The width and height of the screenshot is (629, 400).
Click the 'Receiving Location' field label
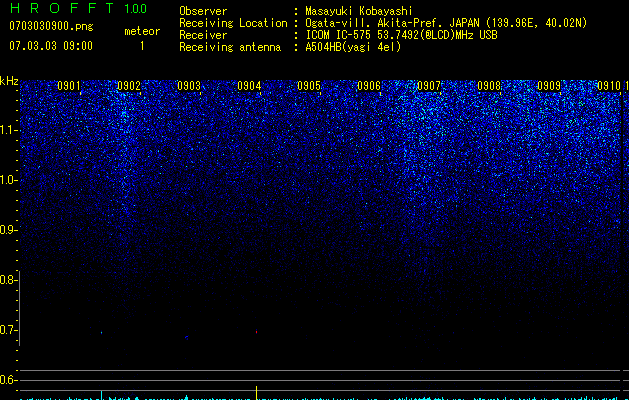[x=233, y=23]
